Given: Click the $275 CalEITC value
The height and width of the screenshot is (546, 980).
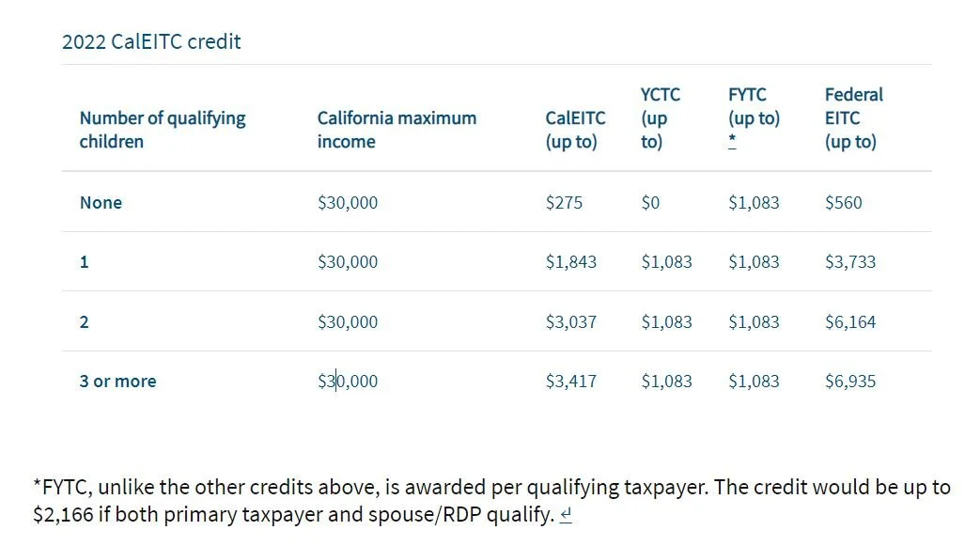Looking at the screenshot, I should point(564,203).
